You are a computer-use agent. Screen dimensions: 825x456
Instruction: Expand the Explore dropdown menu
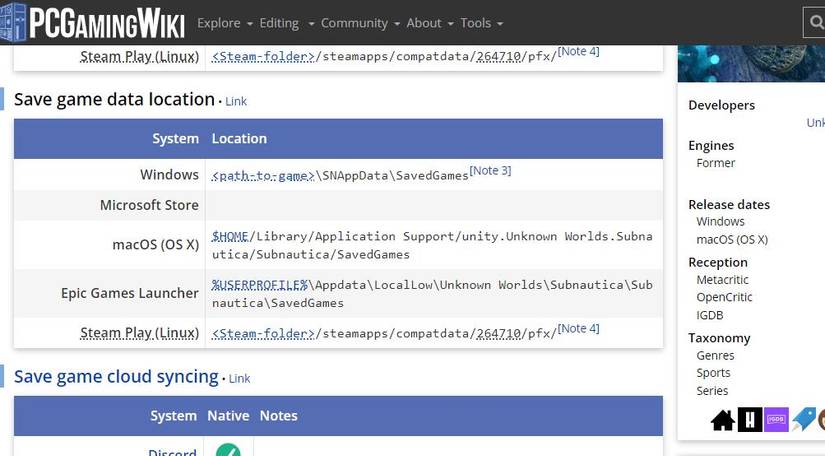(224, 23)
